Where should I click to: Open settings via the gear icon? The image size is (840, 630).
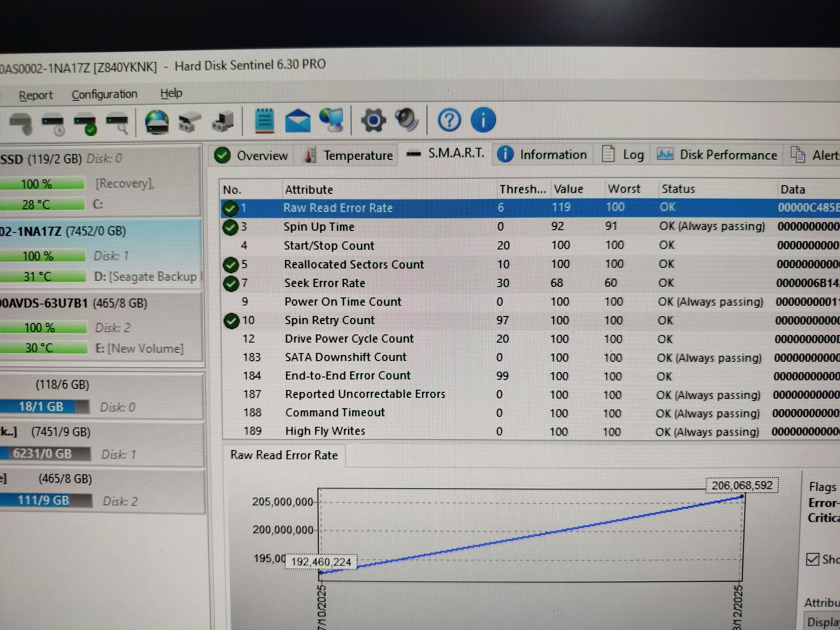(373, 120)
